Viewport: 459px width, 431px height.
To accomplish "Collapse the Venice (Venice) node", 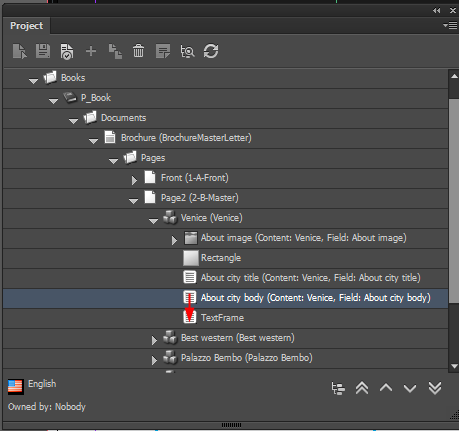I will pyautogui.click(x=153, y=220).
